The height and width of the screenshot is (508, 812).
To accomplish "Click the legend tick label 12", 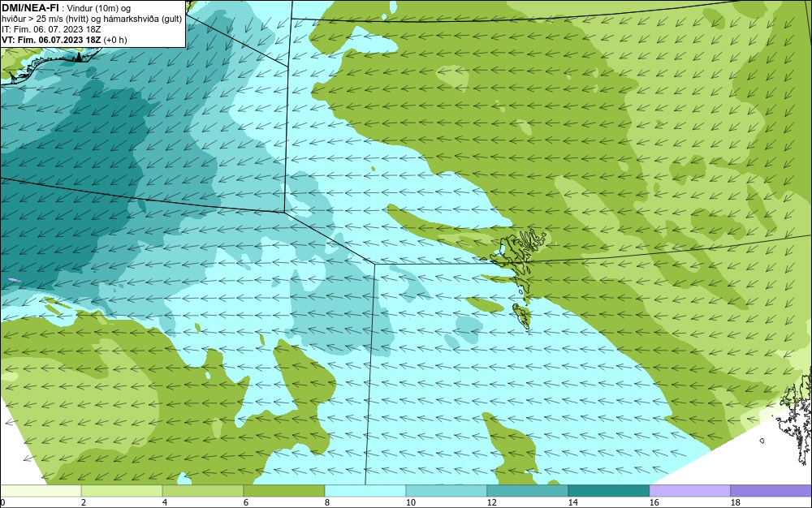I will [492, 502].
